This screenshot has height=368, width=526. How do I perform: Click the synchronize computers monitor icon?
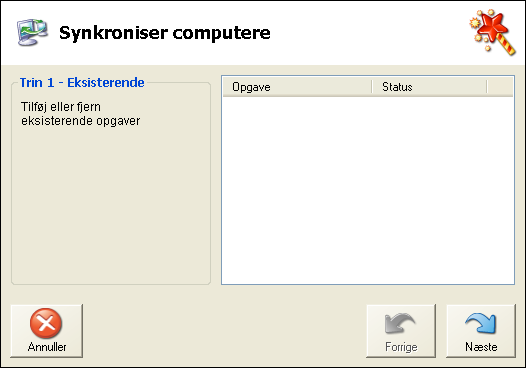pos(32,32)
